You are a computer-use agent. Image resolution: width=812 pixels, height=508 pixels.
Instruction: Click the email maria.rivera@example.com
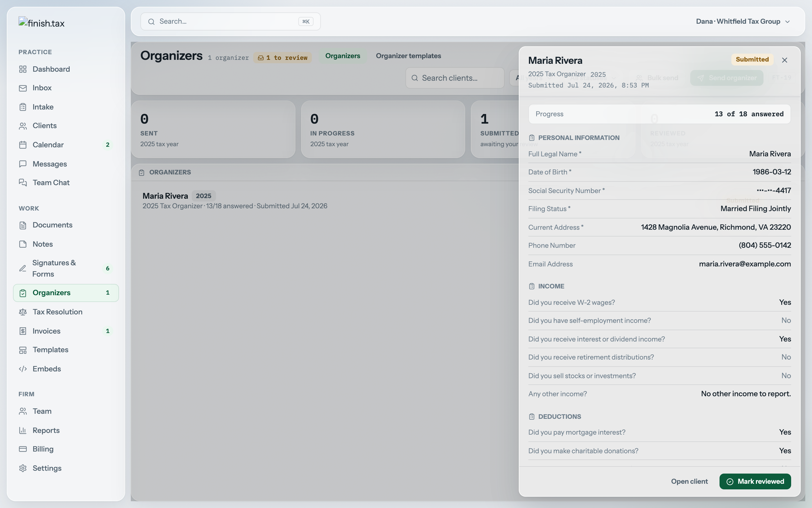click(745, 264)
